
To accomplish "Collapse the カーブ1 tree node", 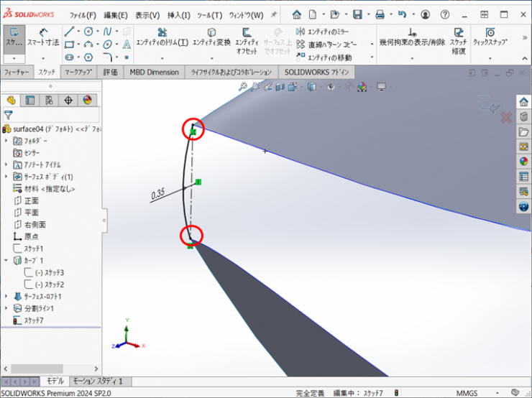I will tap(6, 260).
